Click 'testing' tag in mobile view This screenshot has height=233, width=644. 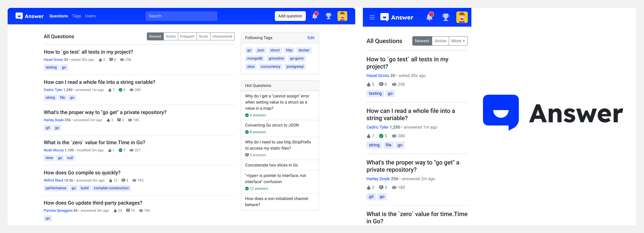(375, 93)
